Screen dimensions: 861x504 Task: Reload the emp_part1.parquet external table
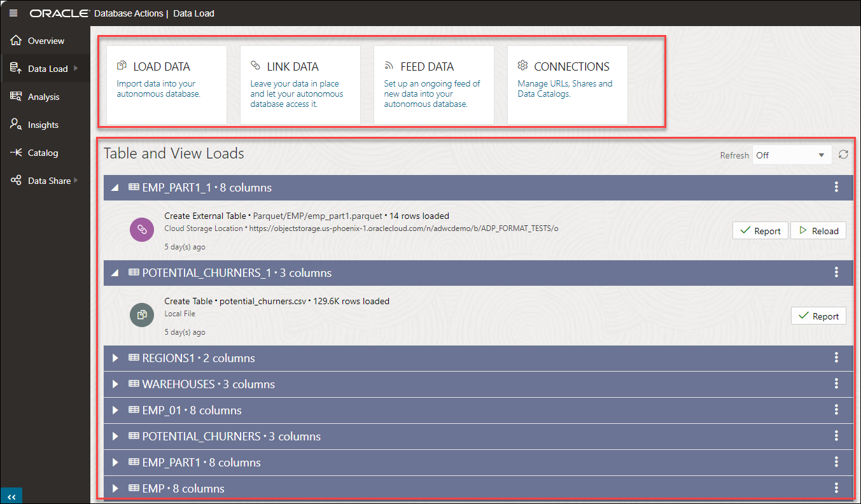pyautogui.click(x=818, y=231)
